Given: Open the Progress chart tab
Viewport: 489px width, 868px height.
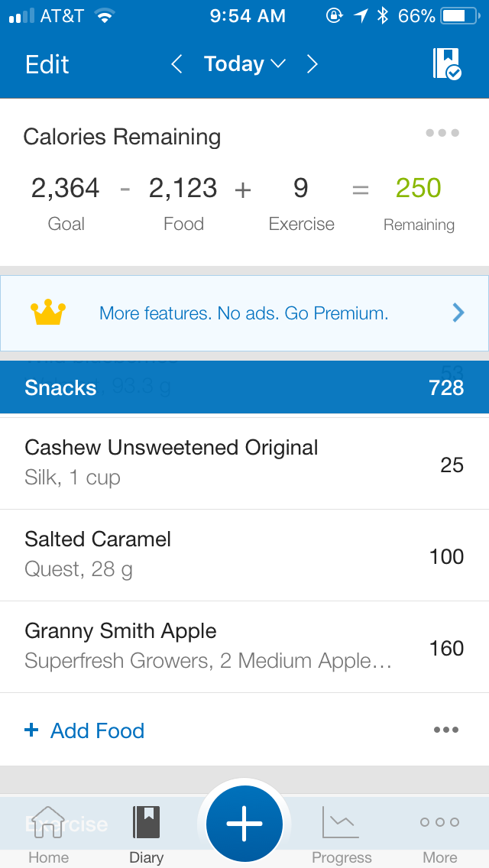Looking at the screenshot, I should coord(342,834).
